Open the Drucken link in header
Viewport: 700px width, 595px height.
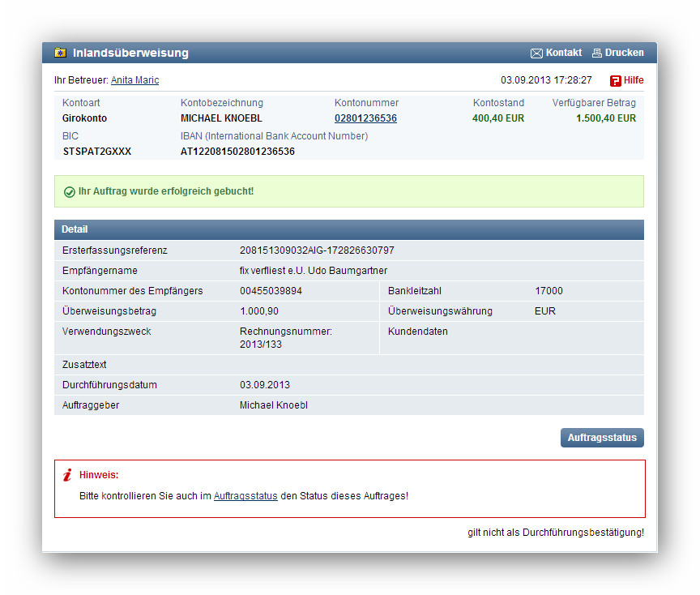[624, 53]
